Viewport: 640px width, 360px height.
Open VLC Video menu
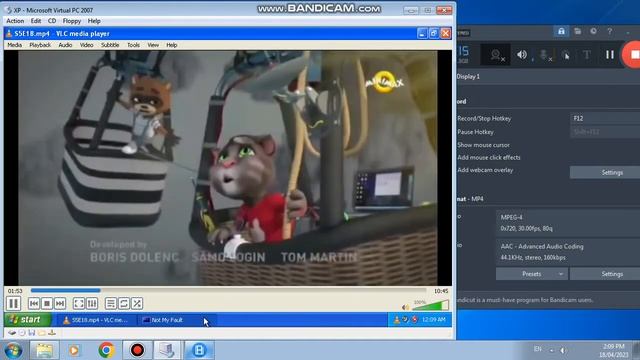tap(87, 45)
